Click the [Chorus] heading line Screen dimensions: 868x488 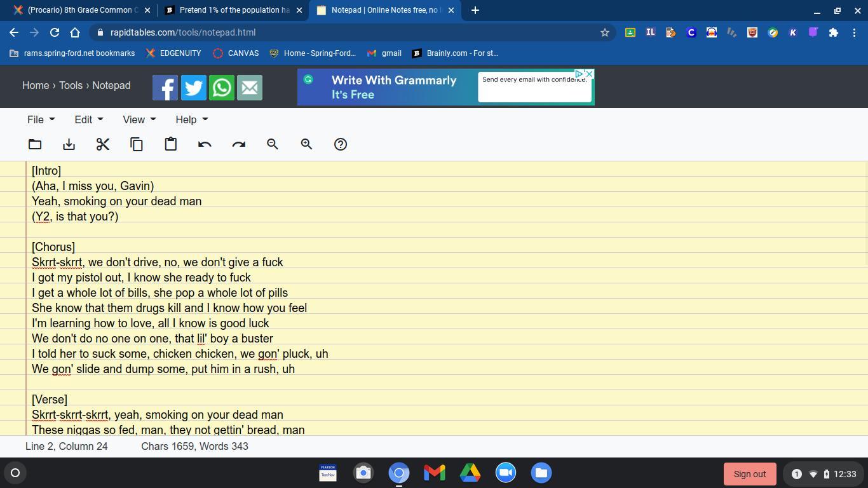53,247
